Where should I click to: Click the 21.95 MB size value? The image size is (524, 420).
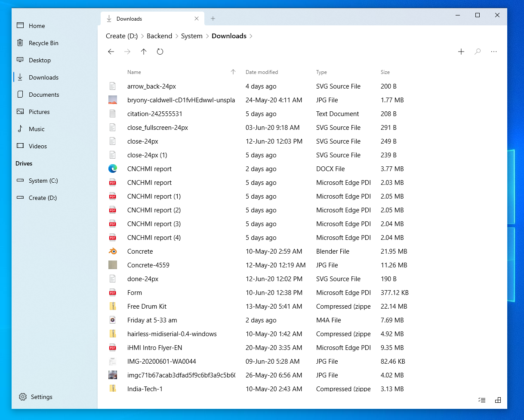pos(394,251)
